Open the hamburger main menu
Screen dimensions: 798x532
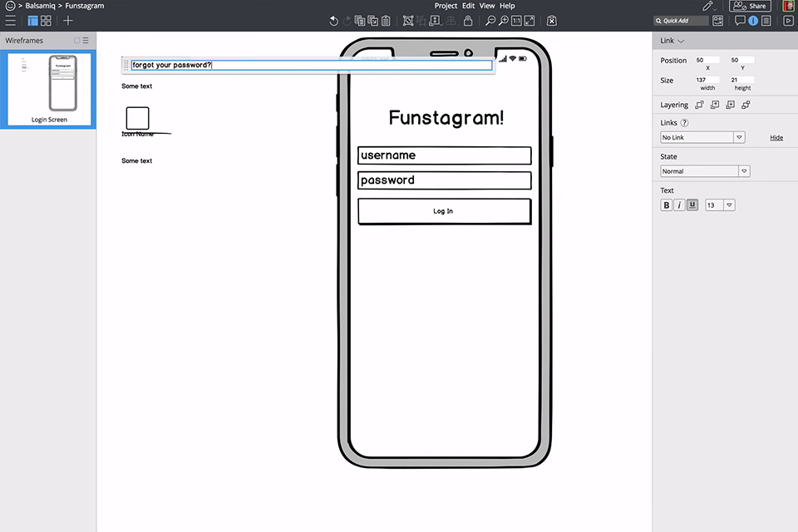click(10, 21)
